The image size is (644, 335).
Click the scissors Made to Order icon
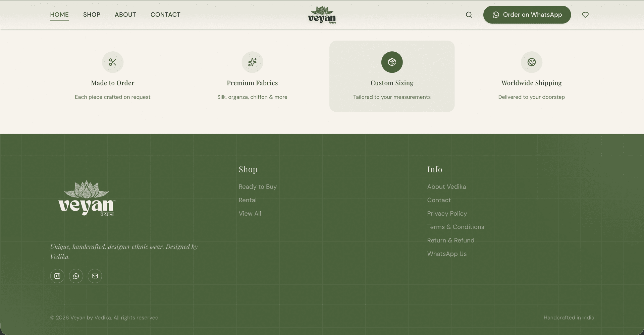coord(113,62)
